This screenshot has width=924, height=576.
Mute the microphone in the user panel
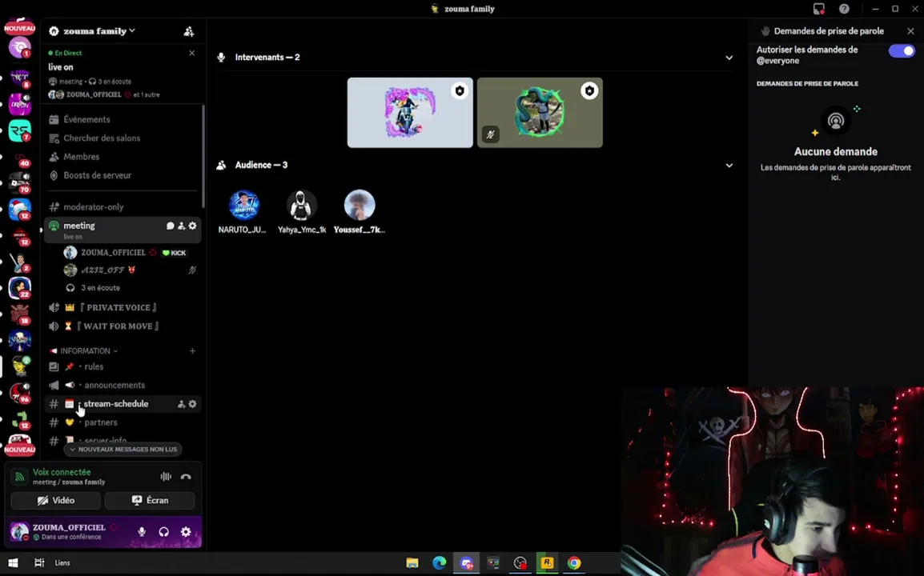coord(142,532)
